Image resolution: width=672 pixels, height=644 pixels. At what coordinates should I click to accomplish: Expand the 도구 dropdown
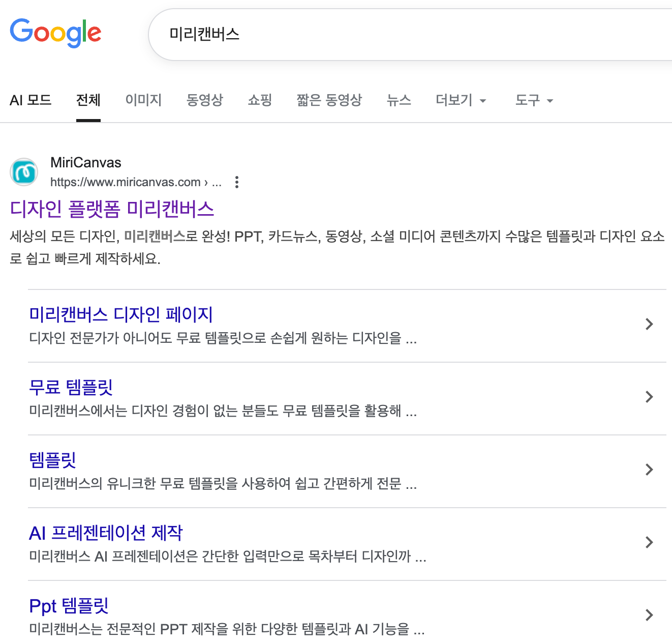point(534,100)
